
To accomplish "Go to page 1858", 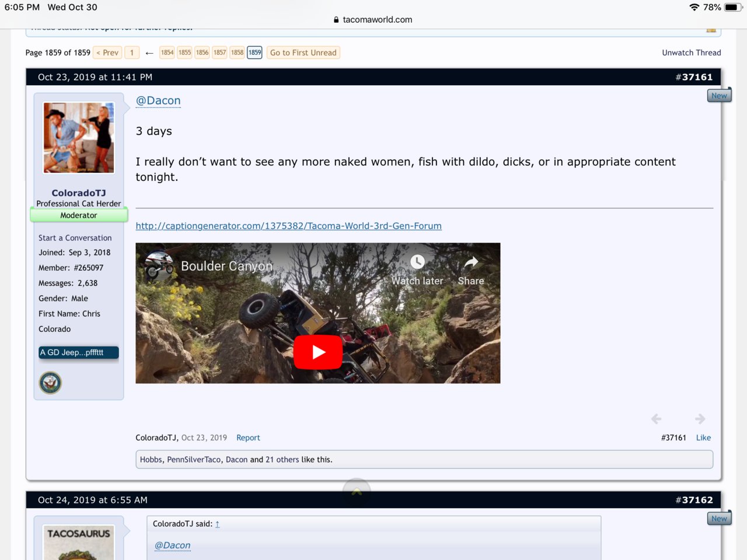I will [237, 52].
